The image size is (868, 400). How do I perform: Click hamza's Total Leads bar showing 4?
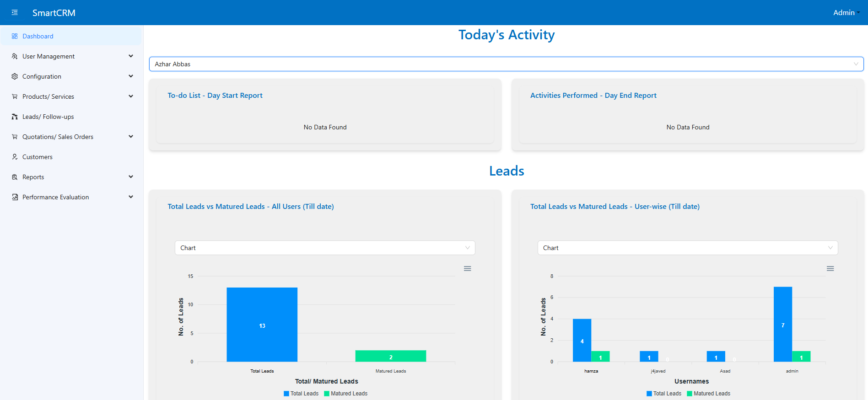582,340
